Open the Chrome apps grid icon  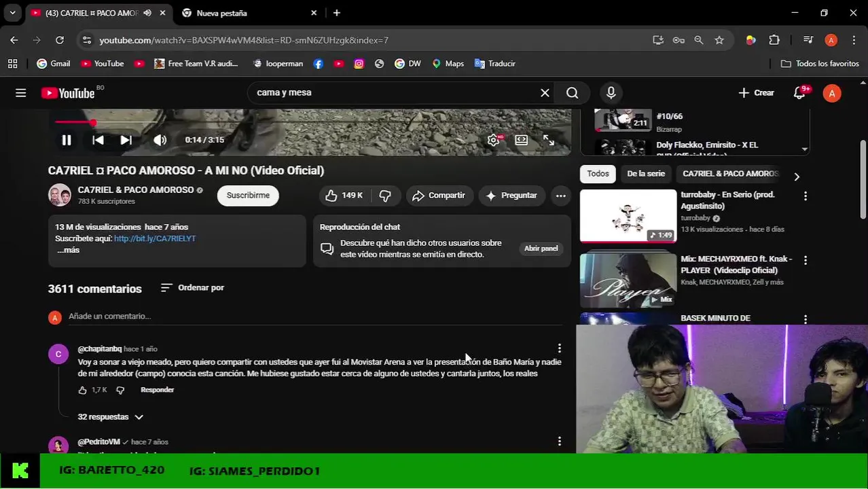point(12,64)
